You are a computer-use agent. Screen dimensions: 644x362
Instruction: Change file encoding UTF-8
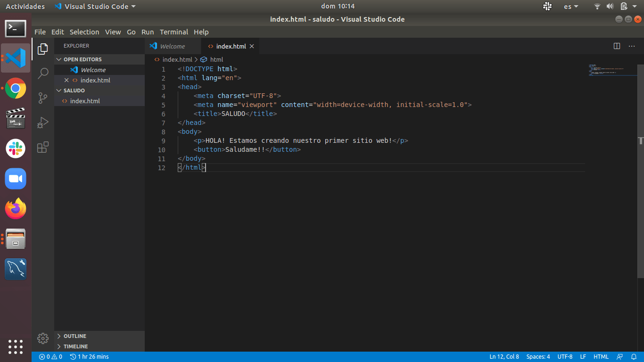565,357
